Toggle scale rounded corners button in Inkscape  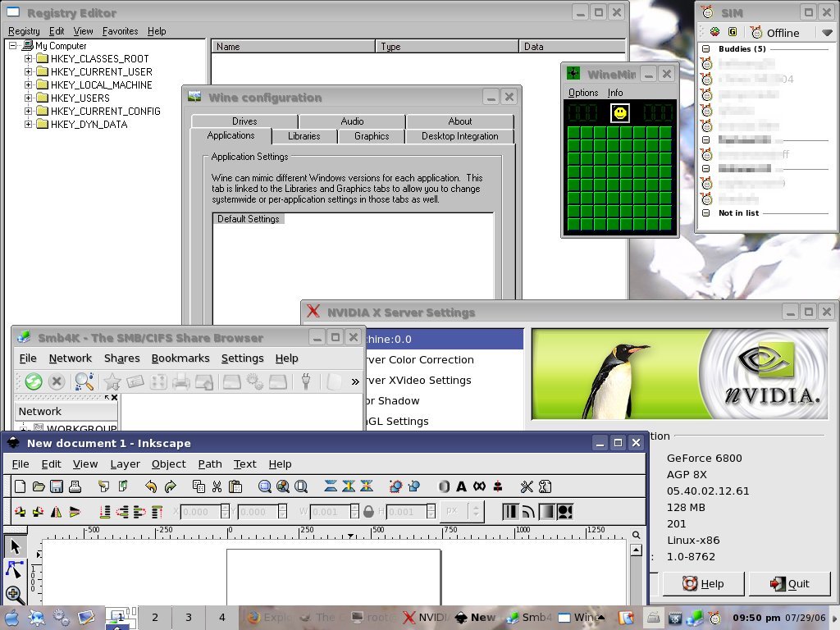(528, 512)
